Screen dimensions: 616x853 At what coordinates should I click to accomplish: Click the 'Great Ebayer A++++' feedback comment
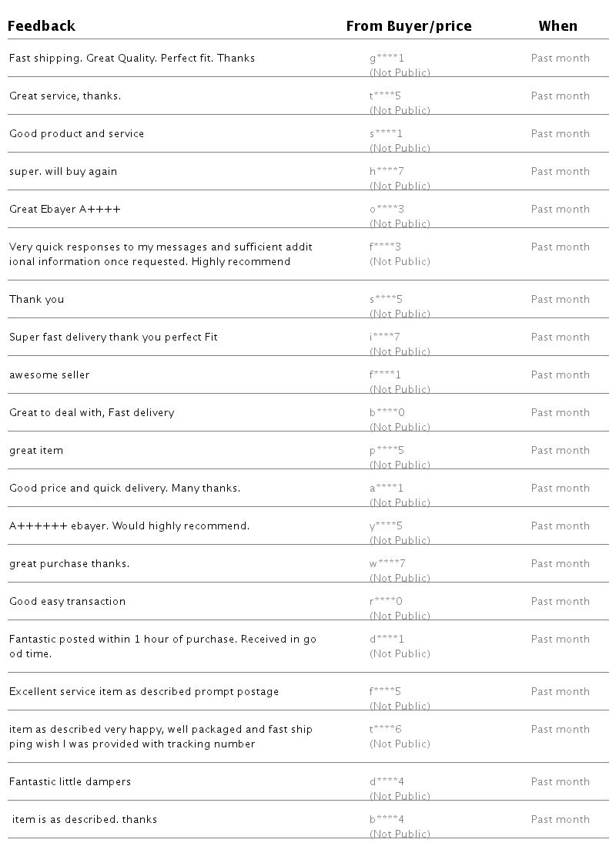65,210
